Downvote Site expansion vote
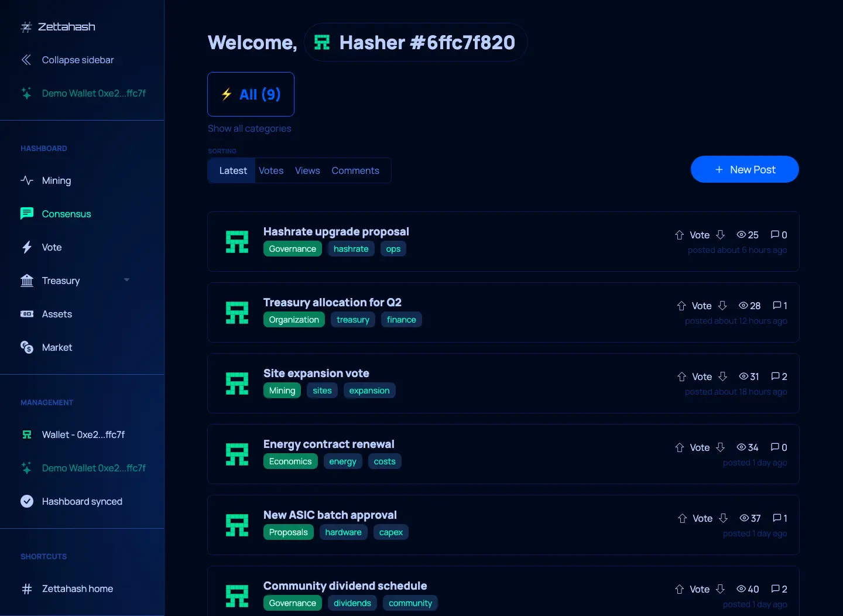Screen dimensions: 843x616 point(723,377)
